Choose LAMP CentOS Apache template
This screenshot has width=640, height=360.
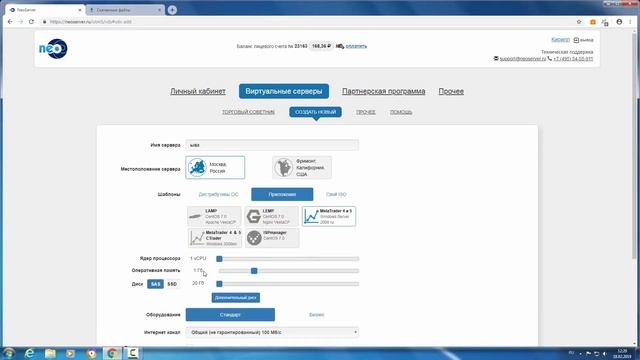click(x=214, y=216)
